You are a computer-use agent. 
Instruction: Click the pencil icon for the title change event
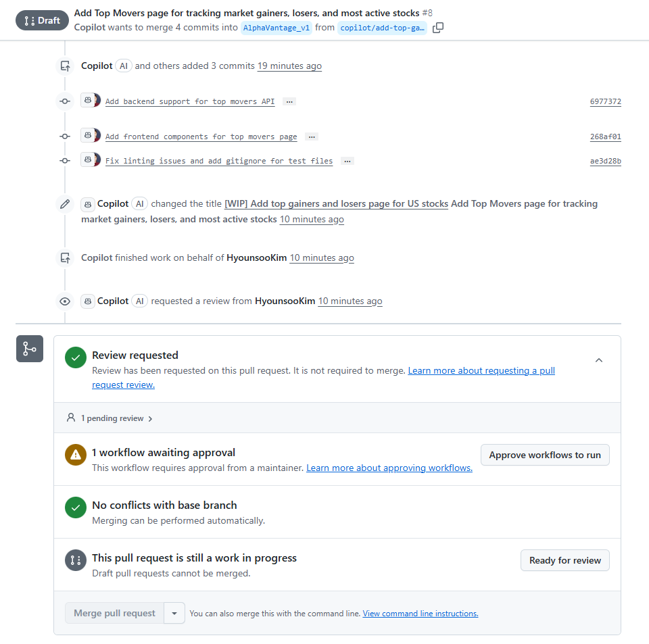click(65, 203)
